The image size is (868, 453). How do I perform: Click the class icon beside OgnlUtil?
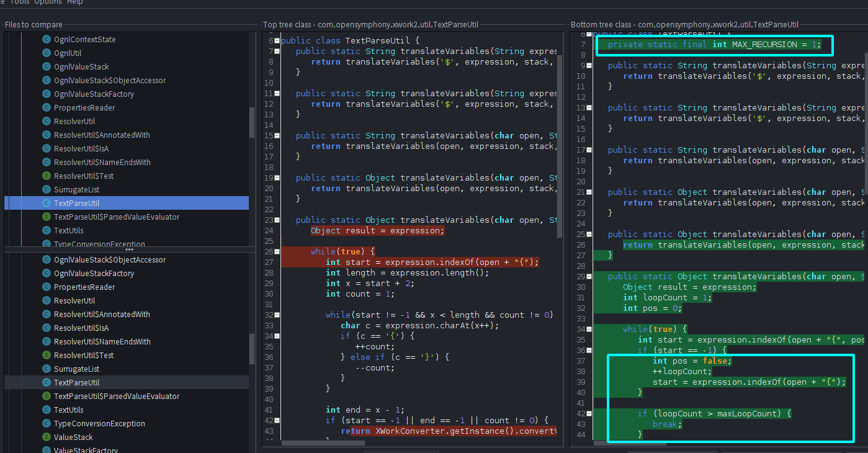pyautogui.click(x=46, y=53)
